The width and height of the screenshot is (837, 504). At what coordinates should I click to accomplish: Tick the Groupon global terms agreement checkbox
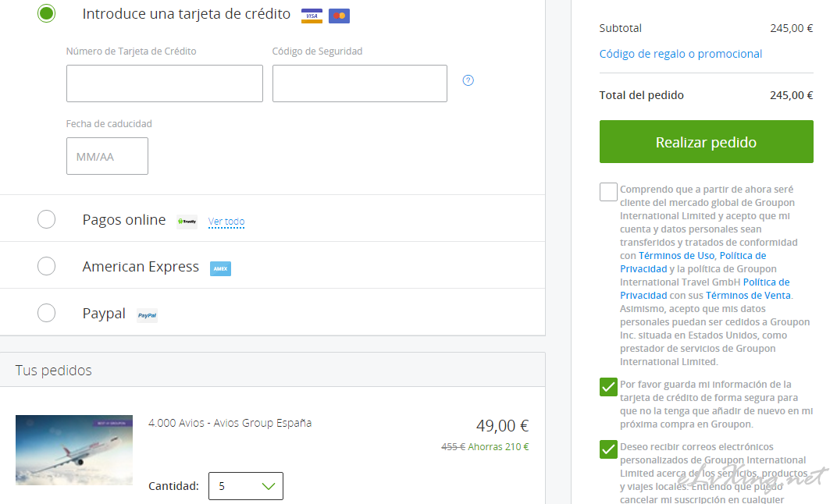click(608, 192)
